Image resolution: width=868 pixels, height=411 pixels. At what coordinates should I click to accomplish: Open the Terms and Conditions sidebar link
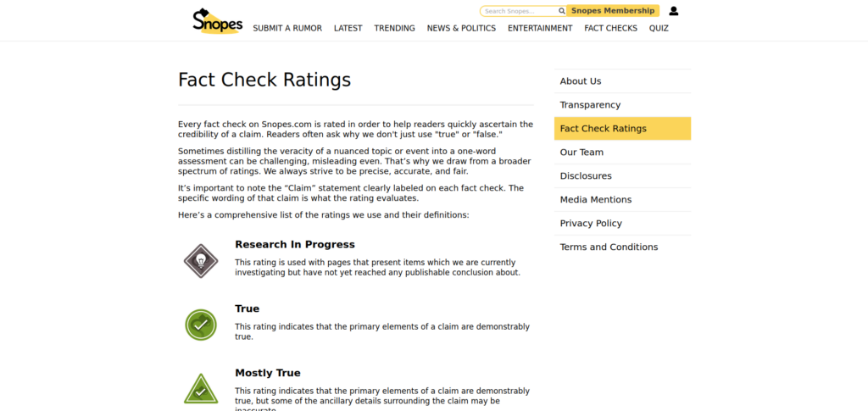click(622, 247)
